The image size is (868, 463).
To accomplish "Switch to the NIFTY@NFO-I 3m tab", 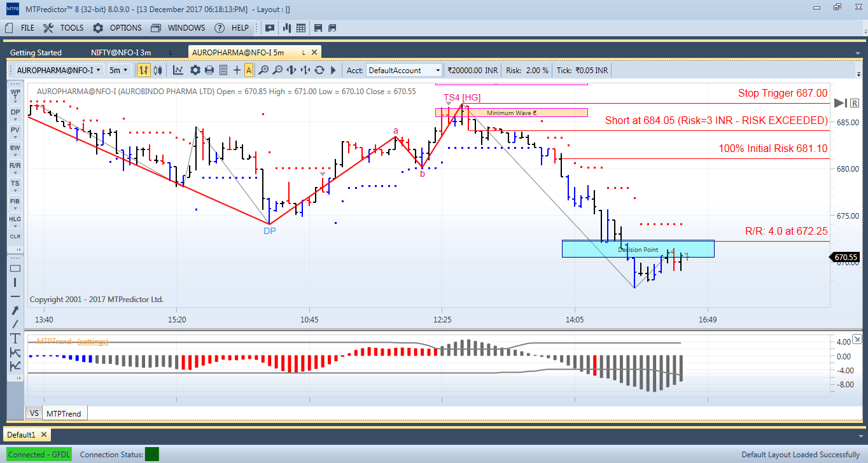I will [122, 53].
